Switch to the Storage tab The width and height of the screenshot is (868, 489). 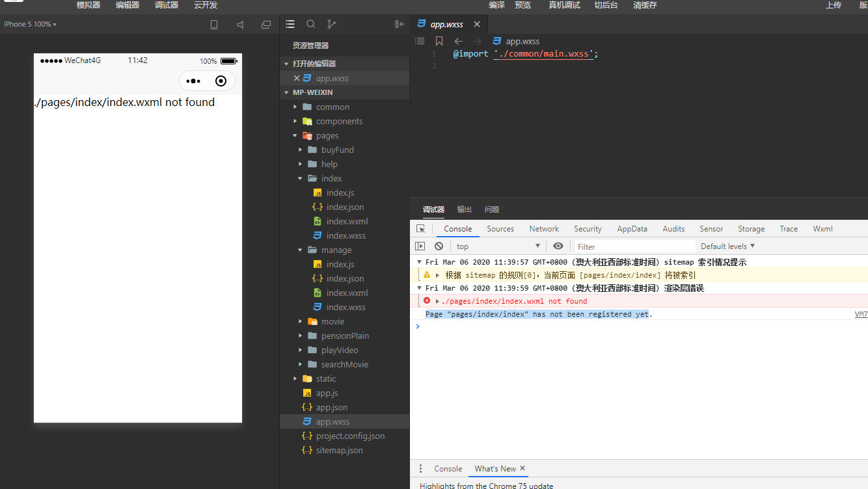point(751,229)
